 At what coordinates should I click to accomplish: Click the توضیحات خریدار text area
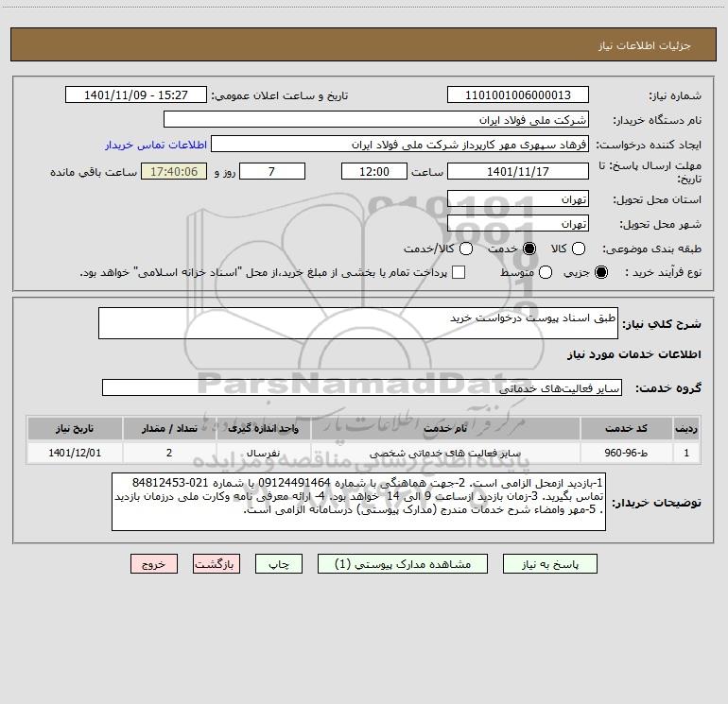[x=358, y=502]
